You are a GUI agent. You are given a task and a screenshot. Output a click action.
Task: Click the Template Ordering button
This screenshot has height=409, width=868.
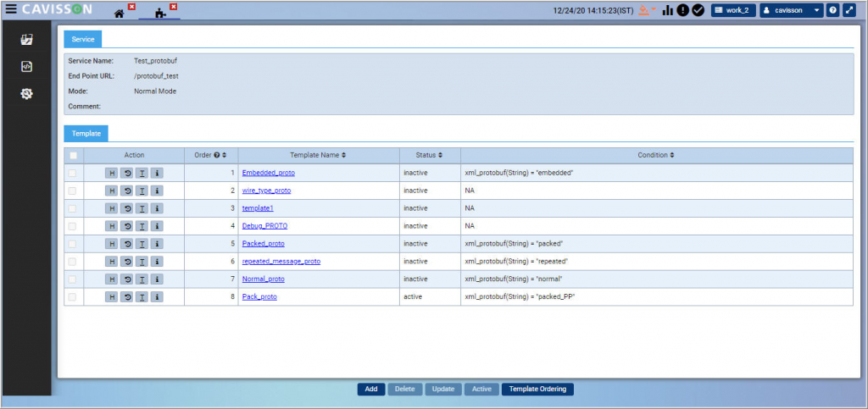(x=537, y=390)
